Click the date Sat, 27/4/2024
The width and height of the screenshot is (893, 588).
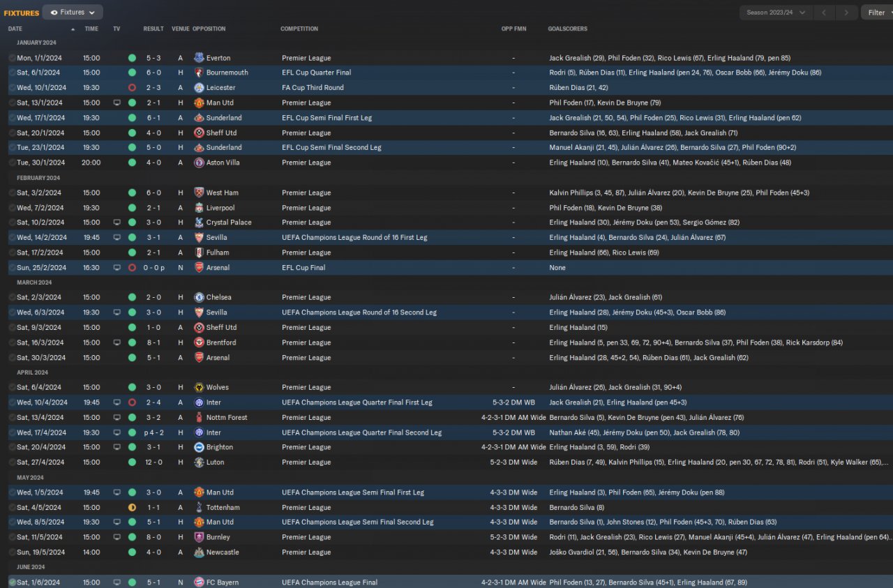(40, 462)
